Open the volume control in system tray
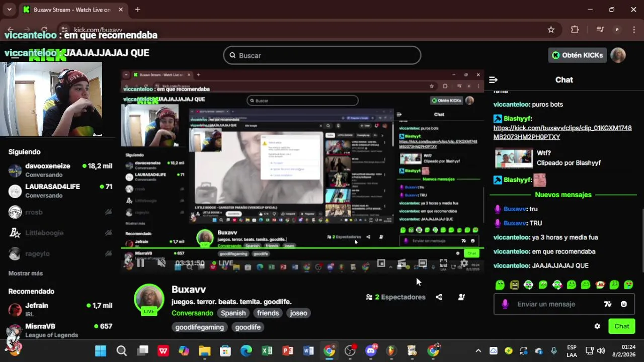644x362 pixels. 601,351
